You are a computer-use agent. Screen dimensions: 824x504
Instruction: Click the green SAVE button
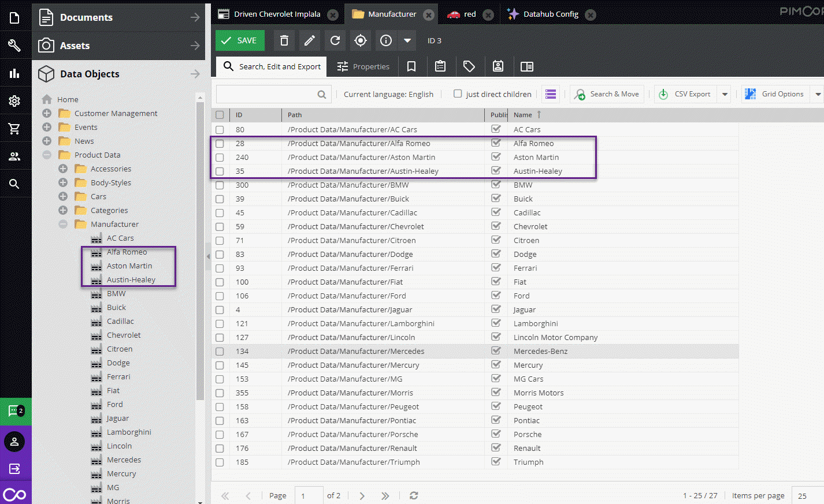click(x=240, y=40)
